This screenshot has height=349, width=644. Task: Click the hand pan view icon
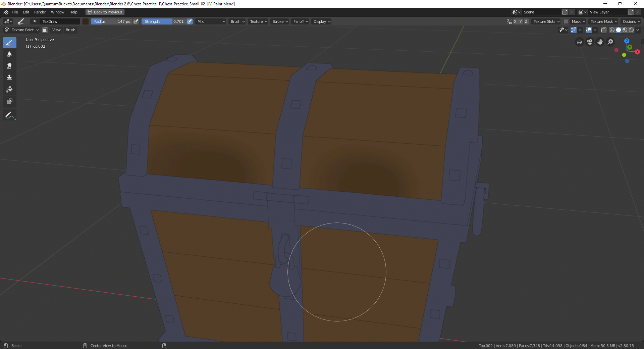[x=600, y=42]
